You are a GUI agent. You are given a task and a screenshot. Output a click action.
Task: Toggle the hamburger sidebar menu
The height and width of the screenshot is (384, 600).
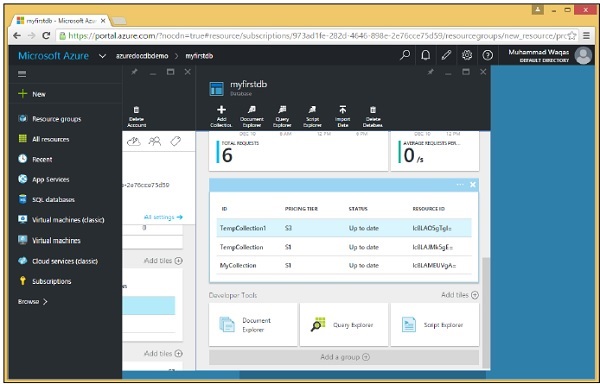(x=22, y=74)
